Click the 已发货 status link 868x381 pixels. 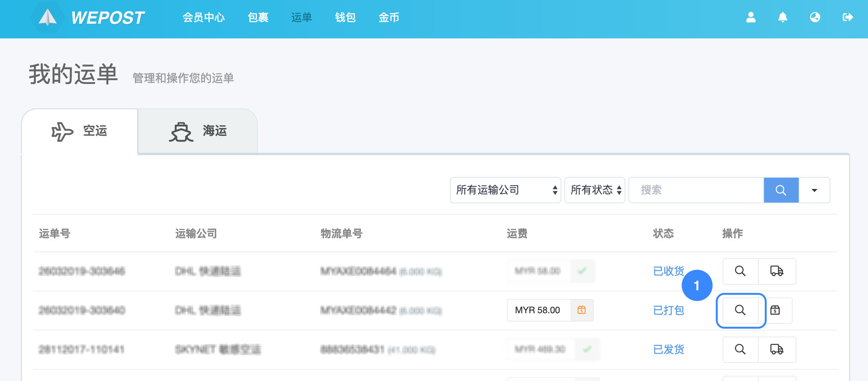(x=669, y=349)
